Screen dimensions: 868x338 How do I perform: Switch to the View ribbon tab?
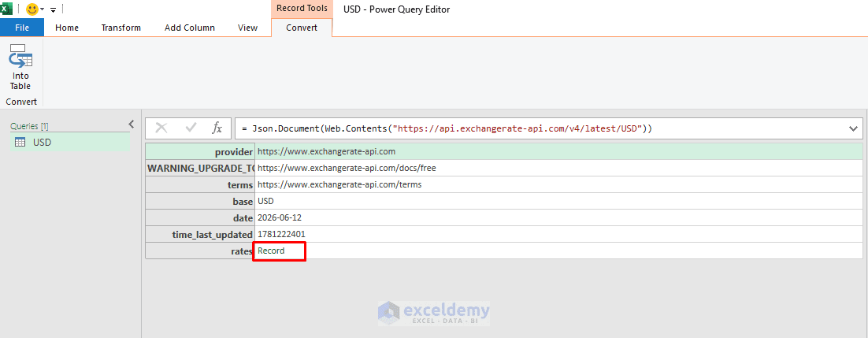click(247, 28)
